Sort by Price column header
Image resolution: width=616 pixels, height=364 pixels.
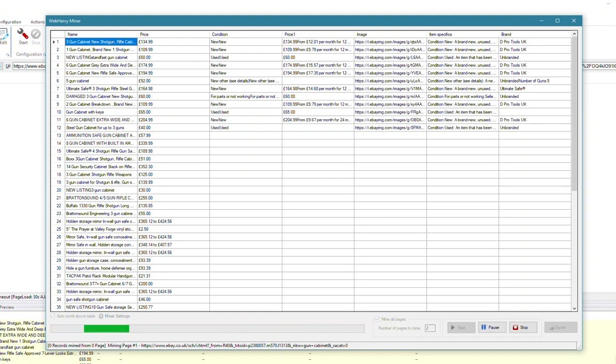coord(173,34)
